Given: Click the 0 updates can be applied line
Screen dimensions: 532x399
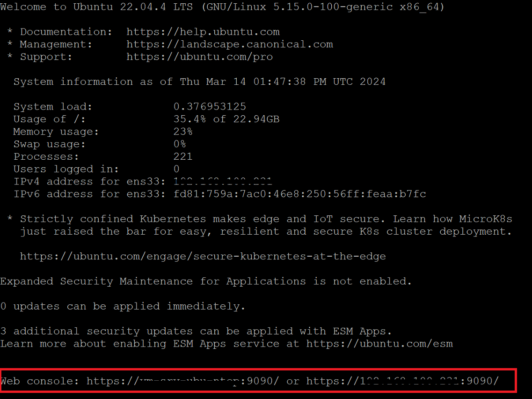Looking at the screenshot, I should (x=123, y=307).
